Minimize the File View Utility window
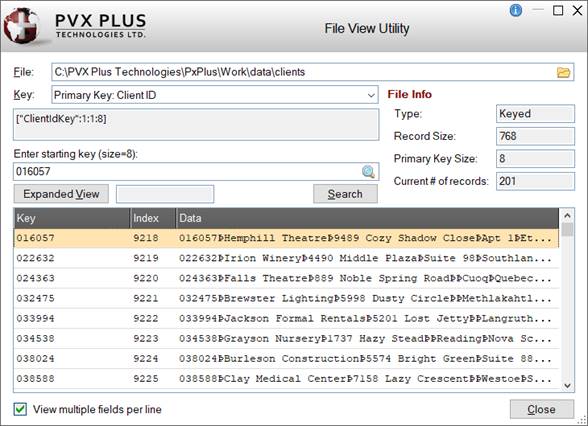Screen dimensions: 588x426 538,10
